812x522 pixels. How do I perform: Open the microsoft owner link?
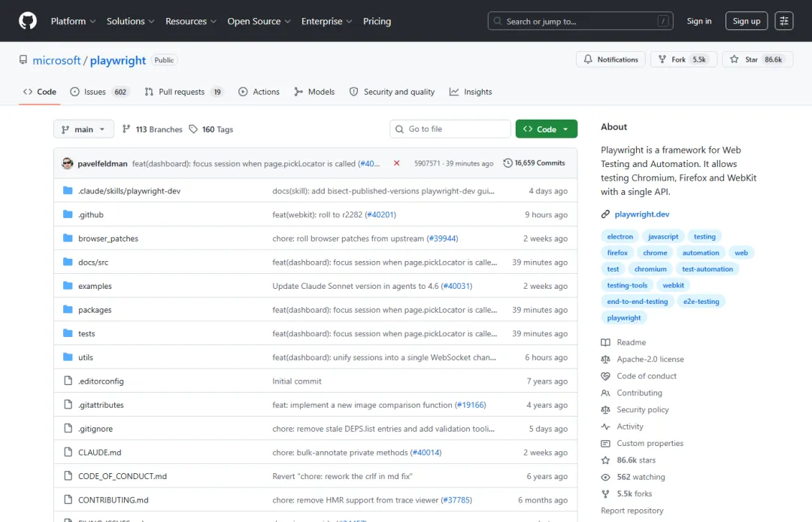point(56,61)
